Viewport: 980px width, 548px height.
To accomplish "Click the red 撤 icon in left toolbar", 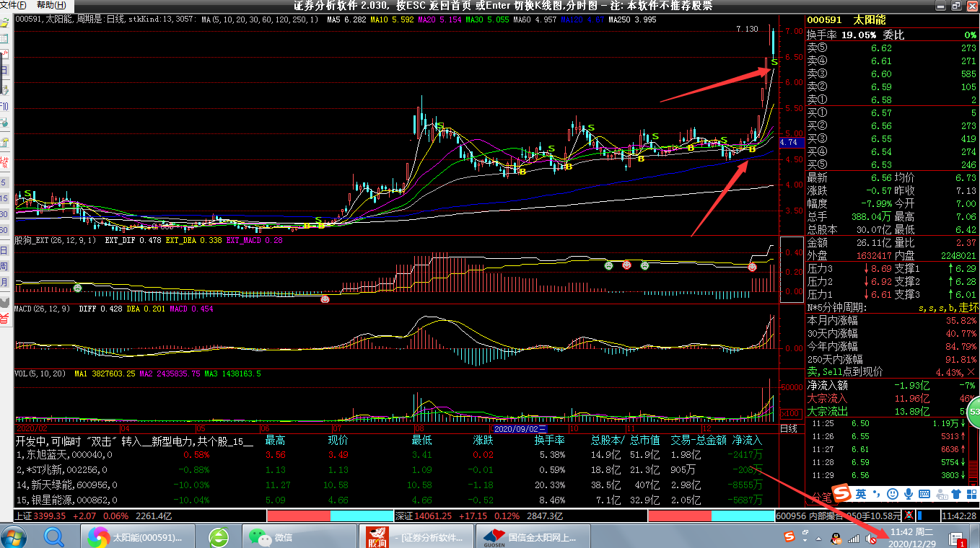I will pyautogui.click(x=4, y=162).
